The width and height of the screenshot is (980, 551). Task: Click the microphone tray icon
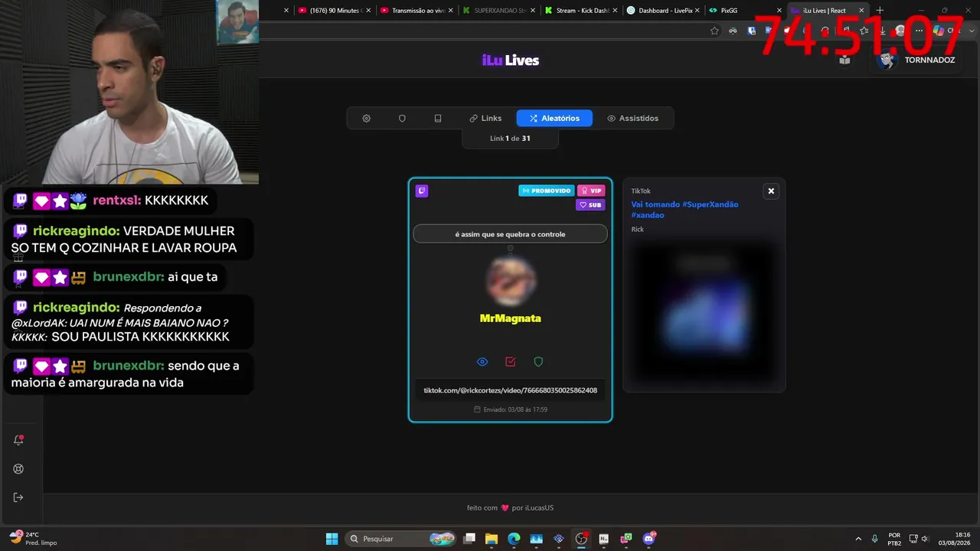(x=874, y=539)
